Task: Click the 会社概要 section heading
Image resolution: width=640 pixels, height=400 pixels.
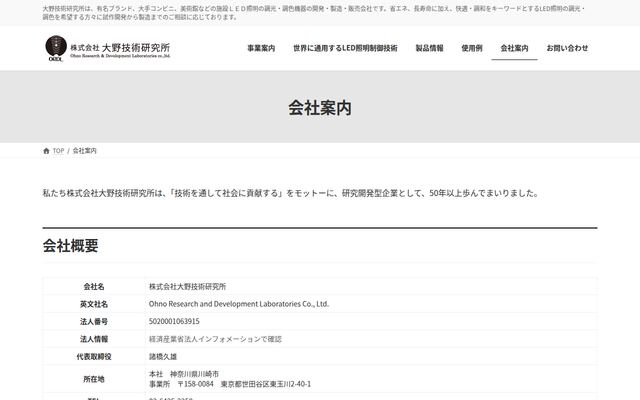Action: pyautogui.click(x=71, y=246)
